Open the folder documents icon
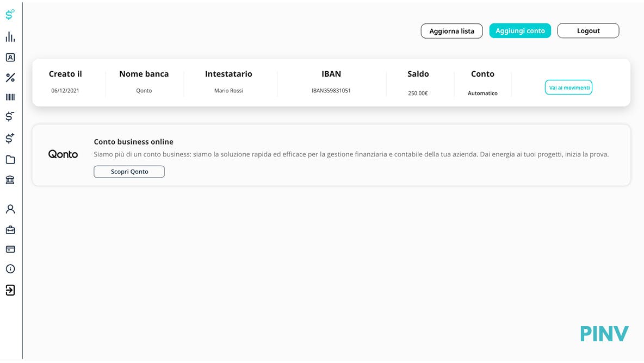This screenshot has height=363, width=644. (x=10, y=160)
